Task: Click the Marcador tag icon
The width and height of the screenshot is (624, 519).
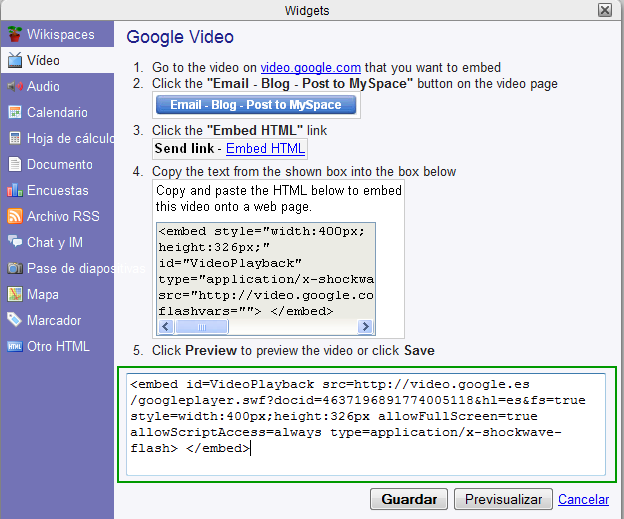Action: click(15, 320)
